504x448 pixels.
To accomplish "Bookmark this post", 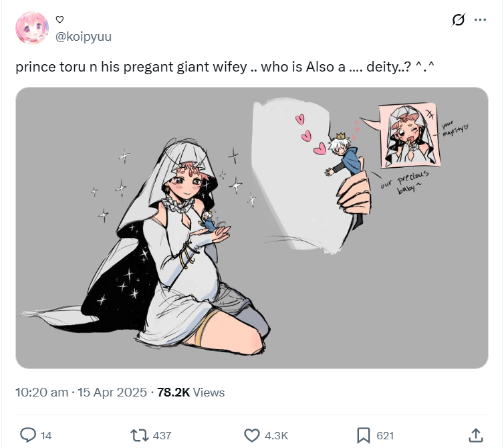I will click(363, 435).
